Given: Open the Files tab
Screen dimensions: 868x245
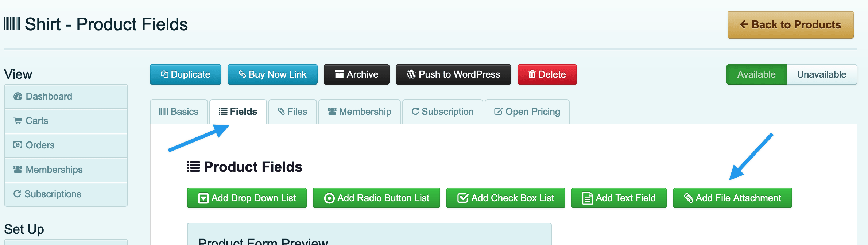Looking at the screenshot, I should [x=292, y=112].
